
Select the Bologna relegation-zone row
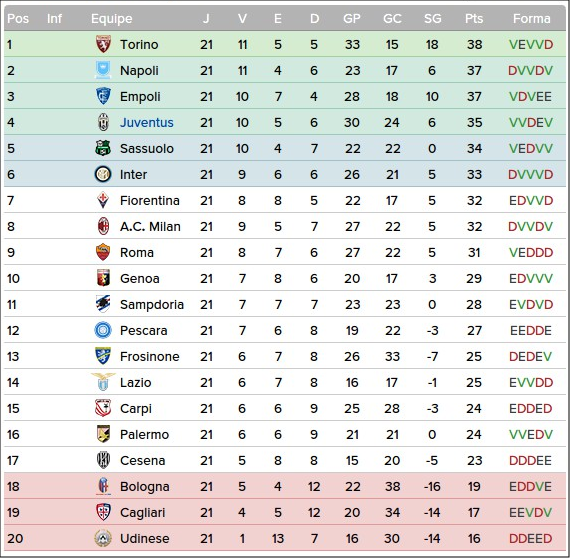(285, 486)
